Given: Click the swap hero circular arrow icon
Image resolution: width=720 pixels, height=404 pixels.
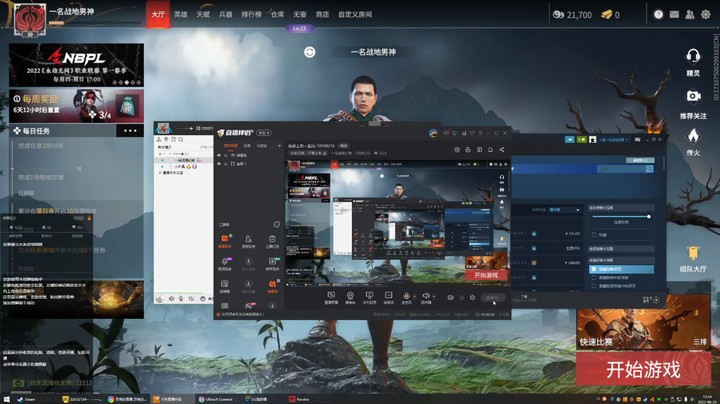Looking at the screenshot, I should 309,52.
